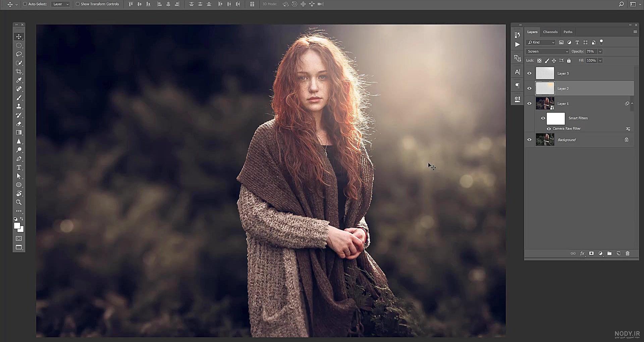The image size is (644, 342).
Task: Open the Kind filter dropdown
Action: point(541,42)
